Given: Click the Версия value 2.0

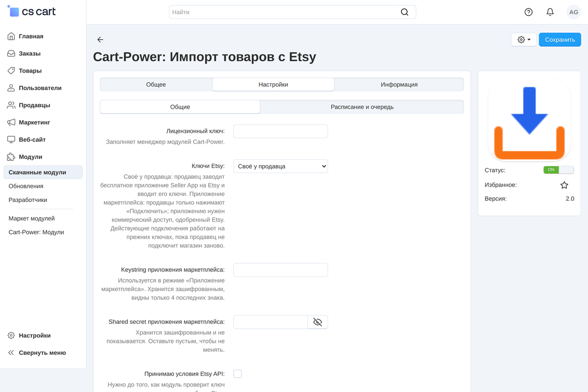Looking at the screenshot, I should (x=570, y=199).
